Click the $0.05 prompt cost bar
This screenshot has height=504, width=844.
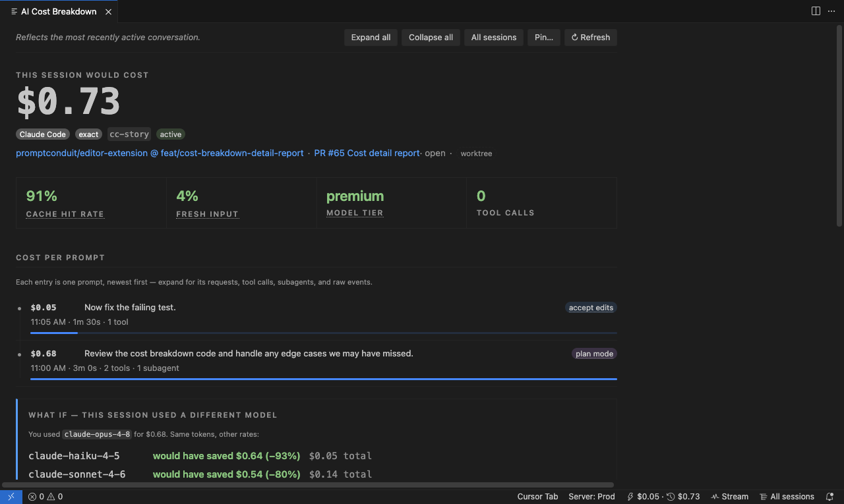coord(324,333)
